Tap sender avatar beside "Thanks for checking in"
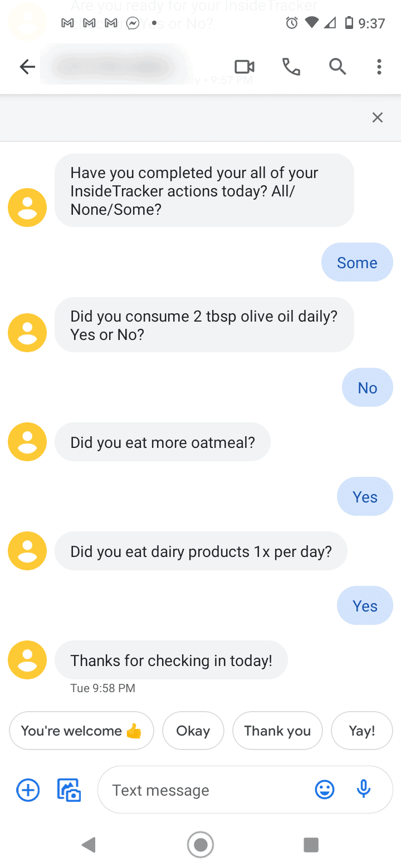The image size is (401, 868). [27, 660]
